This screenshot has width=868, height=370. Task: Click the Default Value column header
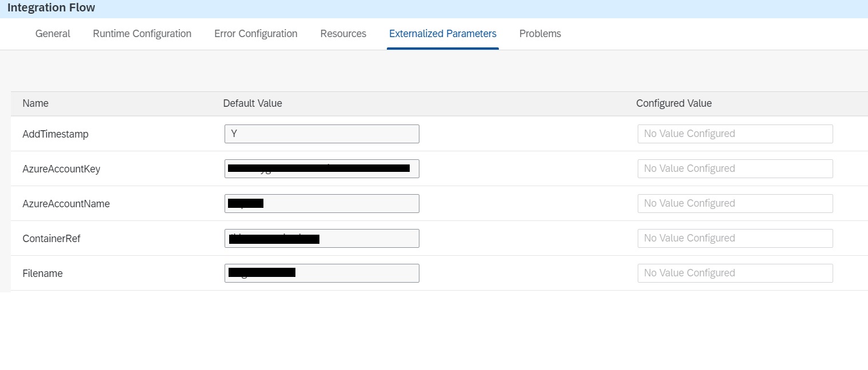click(x=252, y=103)
